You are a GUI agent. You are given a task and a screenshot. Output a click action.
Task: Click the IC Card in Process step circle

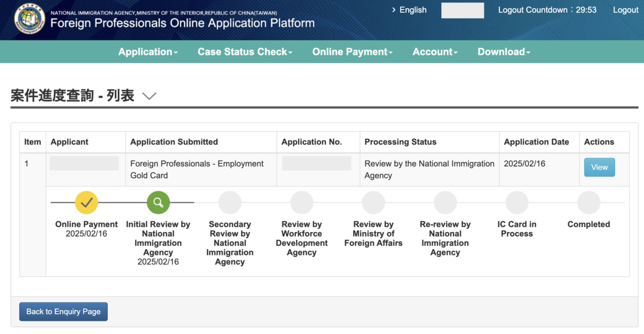(x=517, y=202)
